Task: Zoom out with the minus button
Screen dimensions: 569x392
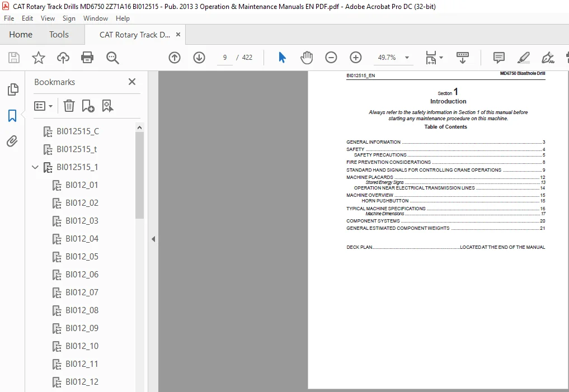Action: pos(331,58)
